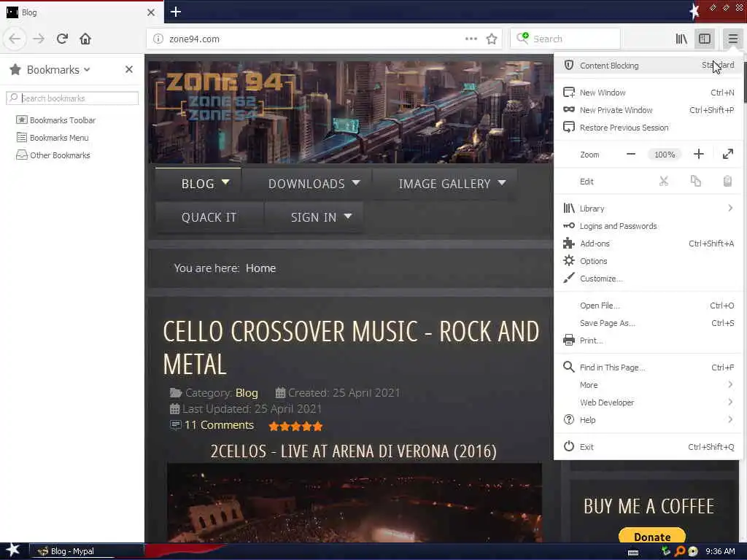Open Content Blocking settings
Viewport: 747px width, 560px height.
click(x=648, y=65)
